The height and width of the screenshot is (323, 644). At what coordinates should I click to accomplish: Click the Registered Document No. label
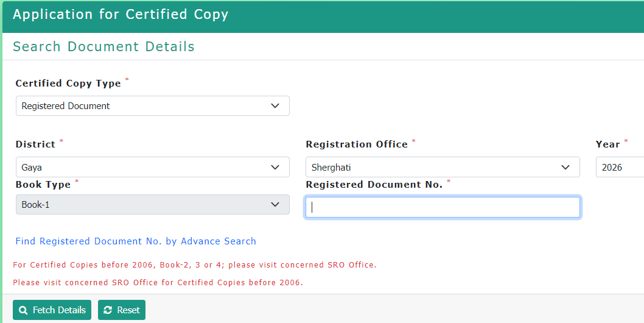click(374, 184)
